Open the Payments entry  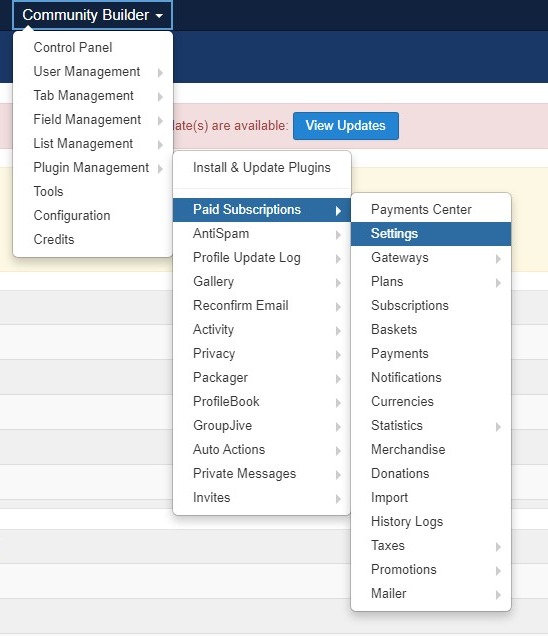[431, 353]
